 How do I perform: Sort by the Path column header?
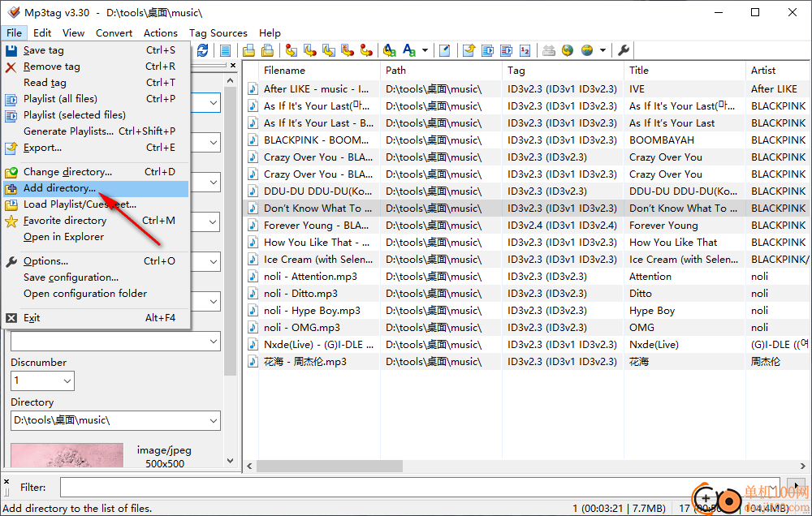coord(441,71)
